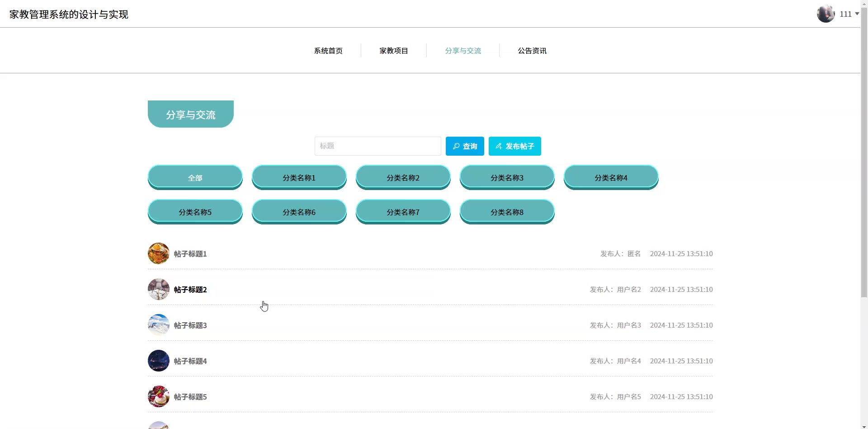Choose the 分类名称6 category pill
This screenshot has width=868, height=429.
point(299,212)
